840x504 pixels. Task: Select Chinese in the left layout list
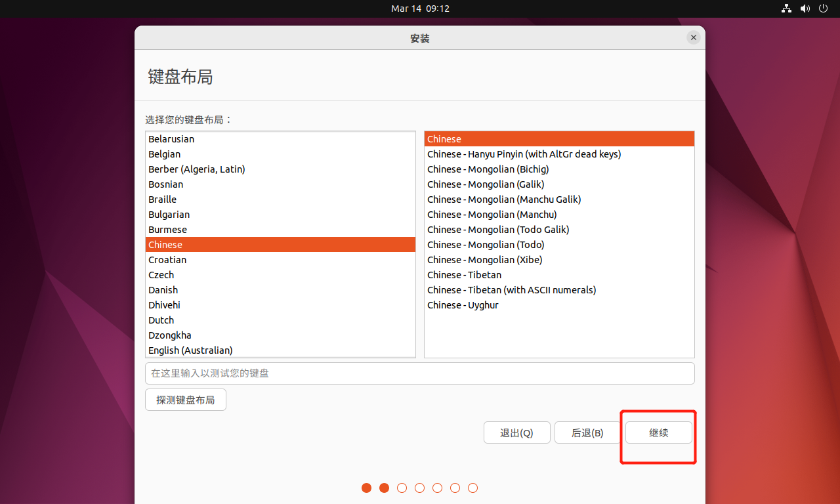tap(280, 245)
